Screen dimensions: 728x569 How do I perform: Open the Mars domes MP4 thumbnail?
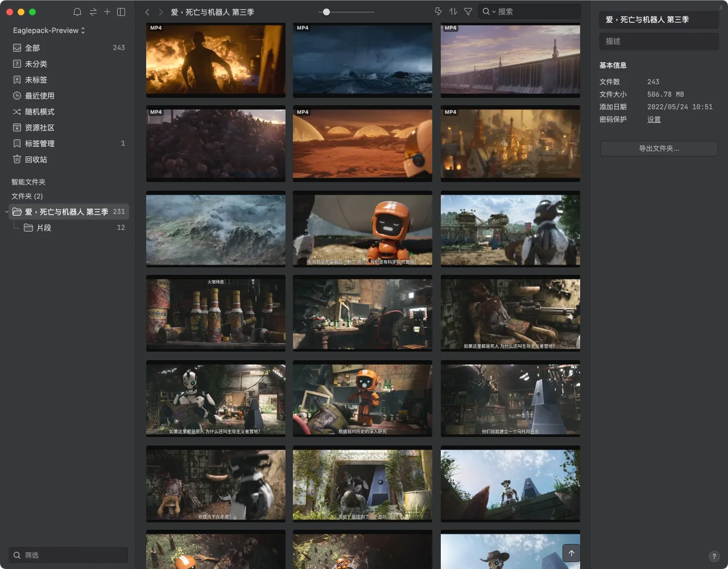click(x=362, y=144)
